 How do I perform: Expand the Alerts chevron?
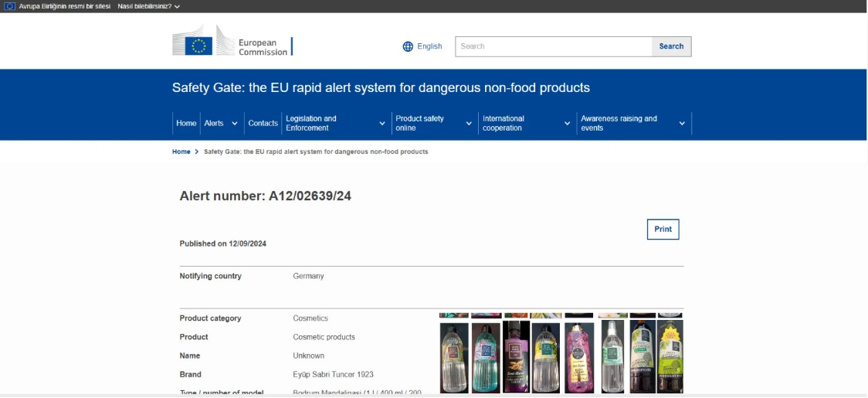coord(235,124)
